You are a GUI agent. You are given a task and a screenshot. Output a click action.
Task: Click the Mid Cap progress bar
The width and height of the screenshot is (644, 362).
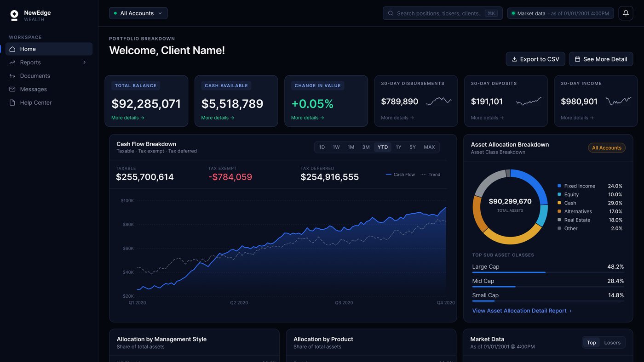tap(548, 287)
